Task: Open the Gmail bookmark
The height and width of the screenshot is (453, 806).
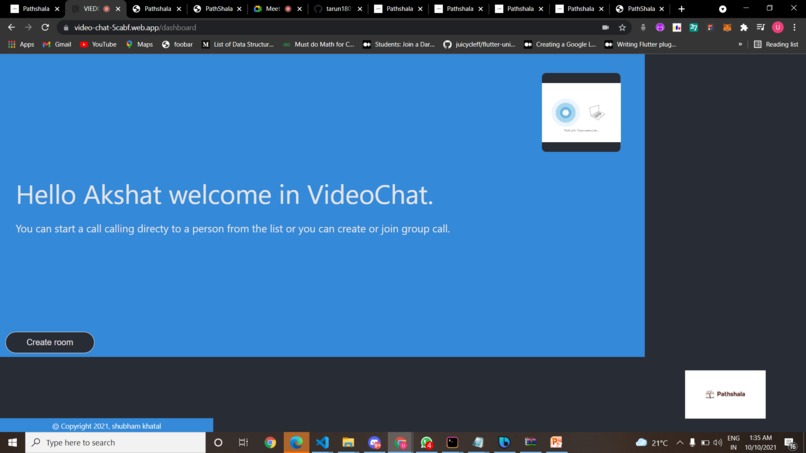Action: point(57,44)
